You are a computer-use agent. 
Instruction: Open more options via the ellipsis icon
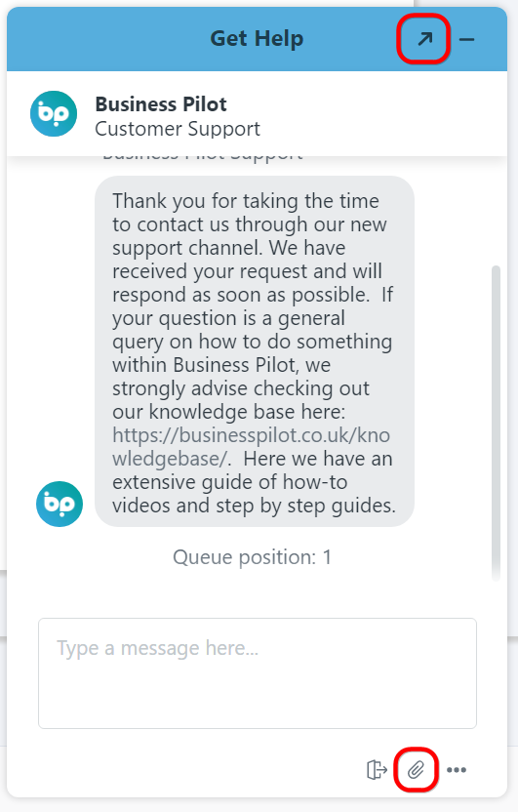pyautogui.click(x=457, y=770)
